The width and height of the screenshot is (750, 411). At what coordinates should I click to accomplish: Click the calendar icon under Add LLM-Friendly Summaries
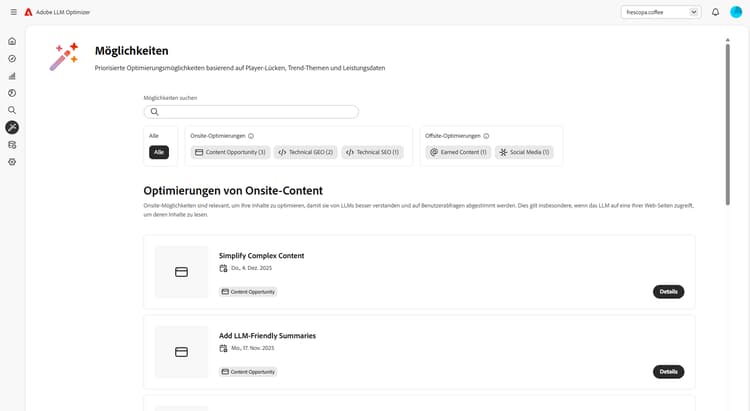[223, 348]
